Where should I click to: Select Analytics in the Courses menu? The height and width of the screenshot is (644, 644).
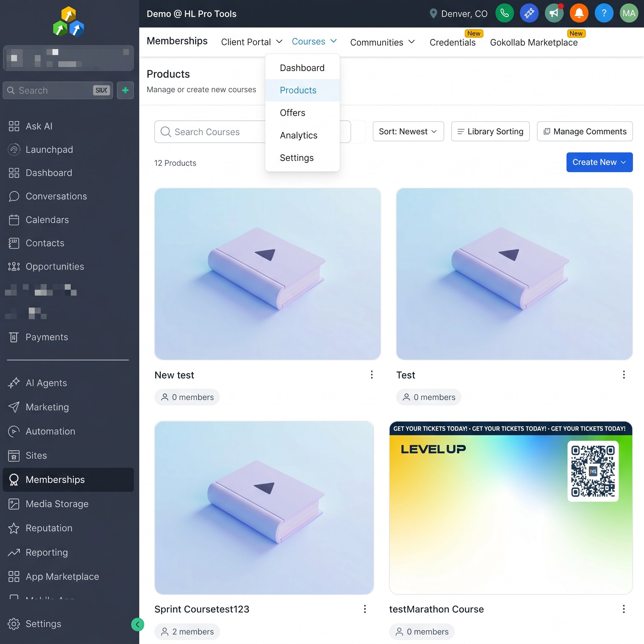(x=302, y=135)
